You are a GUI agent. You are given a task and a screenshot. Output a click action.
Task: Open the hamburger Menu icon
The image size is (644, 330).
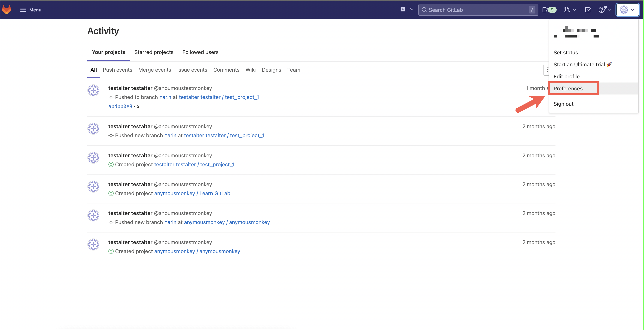[23, 10]
